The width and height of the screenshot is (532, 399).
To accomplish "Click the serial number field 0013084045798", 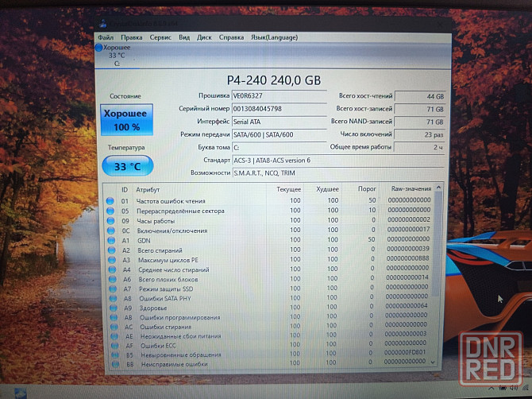I will pos(278,109).
